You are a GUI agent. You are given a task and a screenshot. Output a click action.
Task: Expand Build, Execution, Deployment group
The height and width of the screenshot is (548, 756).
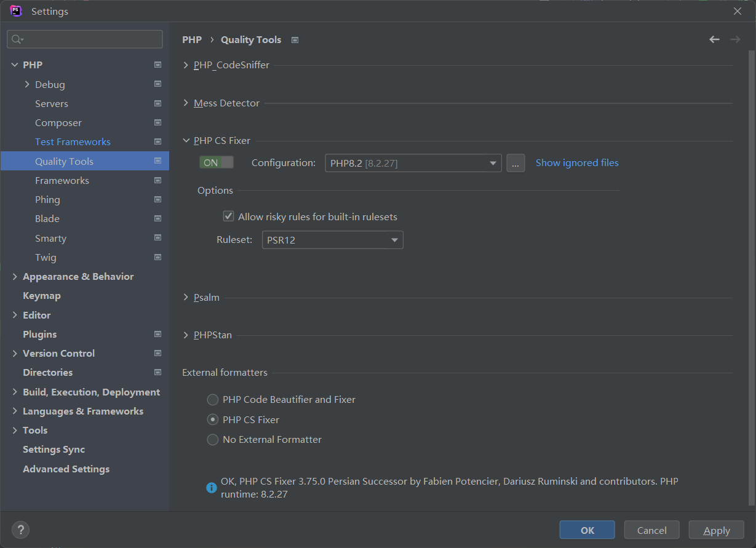pos(15,392)
